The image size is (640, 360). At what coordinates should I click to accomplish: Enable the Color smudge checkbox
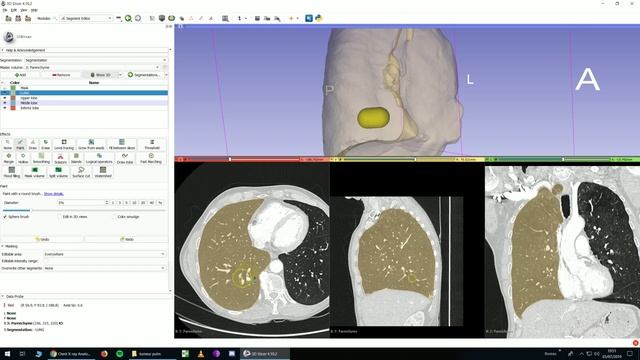(x=114, y=217)
